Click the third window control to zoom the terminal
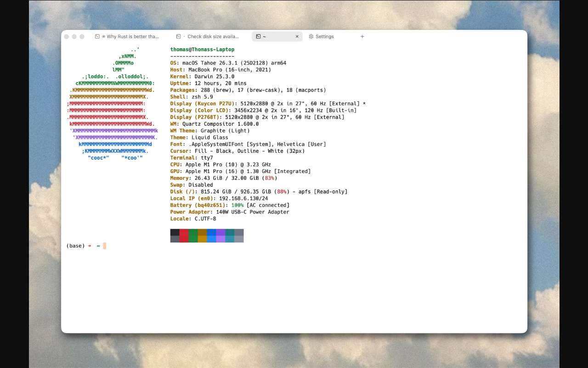Viewport: 588px width, 368px height. point(82,36)
